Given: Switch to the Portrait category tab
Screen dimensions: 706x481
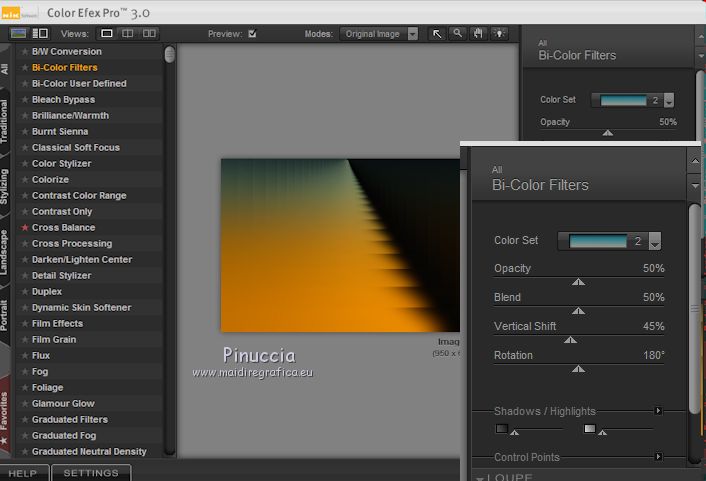Looking at the screenshot, I should click(x=4, y=315).
